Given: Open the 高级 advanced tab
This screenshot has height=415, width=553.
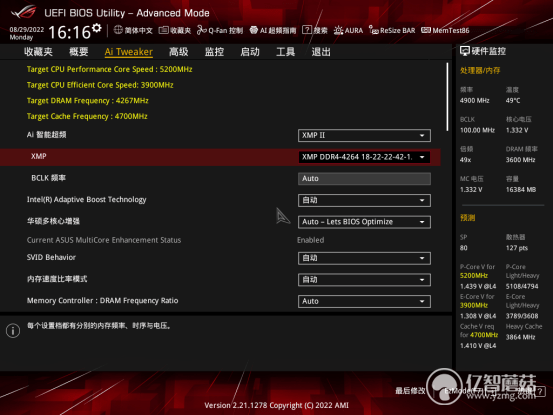Looking at the screenshot, I should tap(178, 52).
